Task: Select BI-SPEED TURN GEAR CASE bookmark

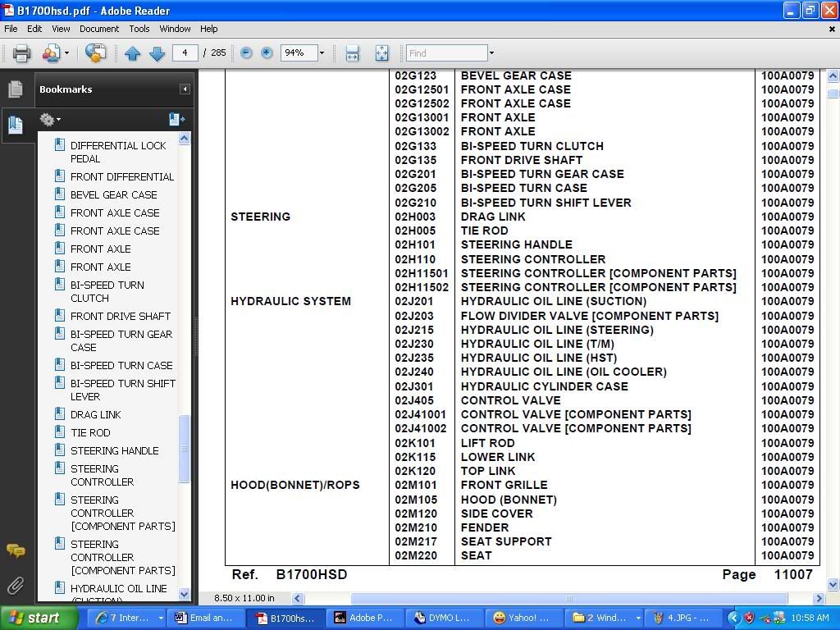Action: 121,340
